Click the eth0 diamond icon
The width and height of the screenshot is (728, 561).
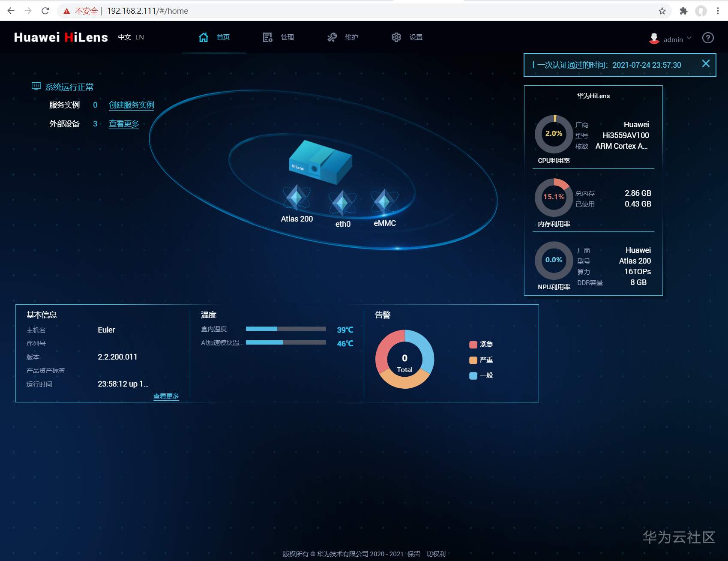point(342,203)
